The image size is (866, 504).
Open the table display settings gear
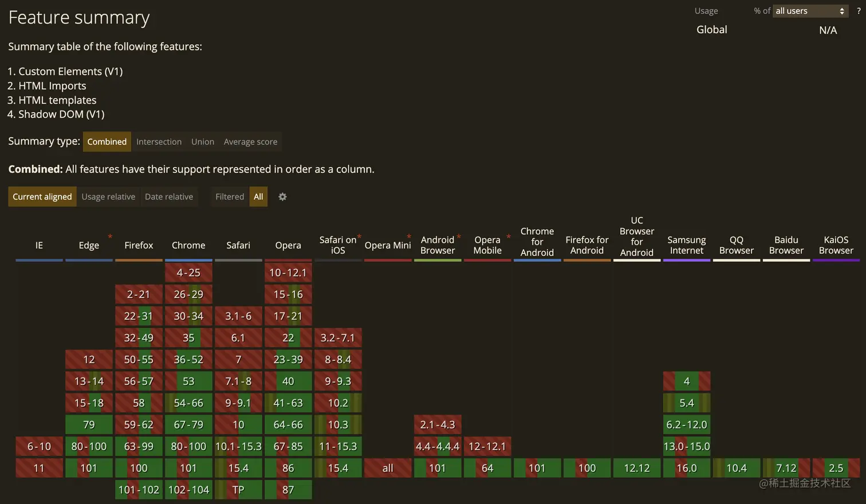click(282, 196)
